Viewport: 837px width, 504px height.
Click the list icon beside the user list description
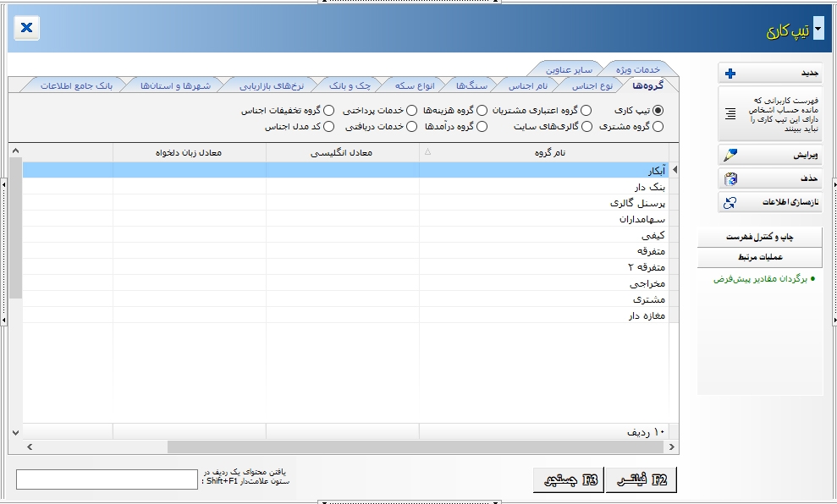(730, 114)
